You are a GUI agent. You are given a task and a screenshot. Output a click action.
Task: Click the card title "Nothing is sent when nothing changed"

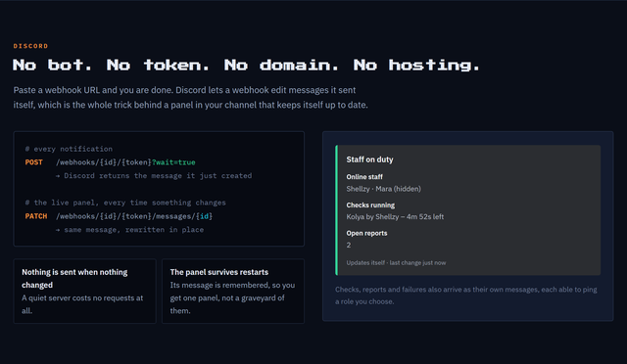click(74, 279)
